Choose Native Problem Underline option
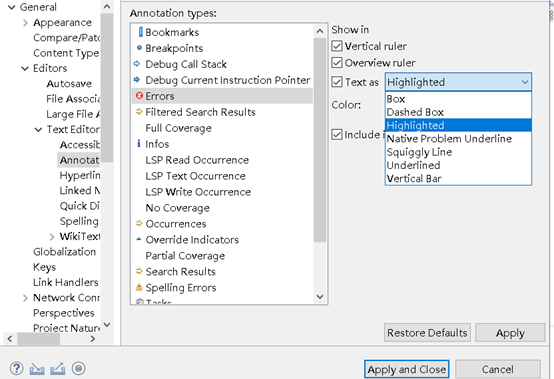The width and height of the screenshot is (554, 379). 458,138
